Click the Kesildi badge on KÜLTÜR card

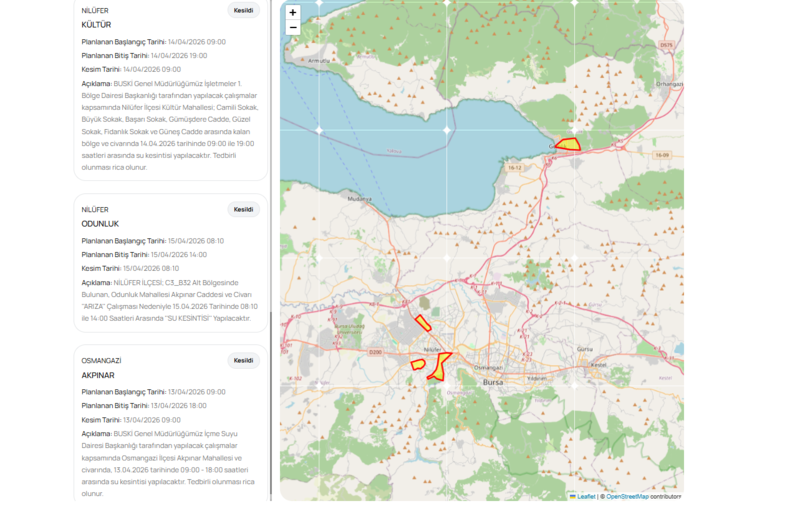(x=243, y=10)
